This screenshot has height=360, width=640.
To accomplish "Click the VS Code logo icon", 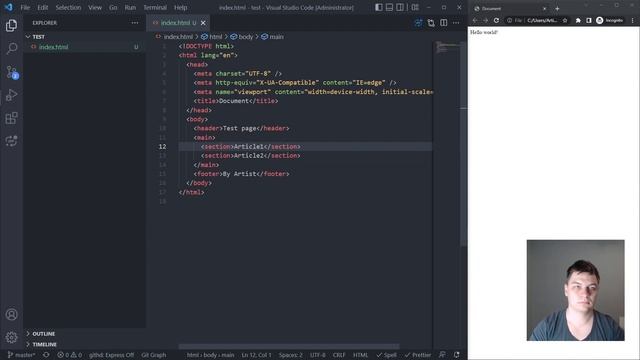I will coord(9,7).
